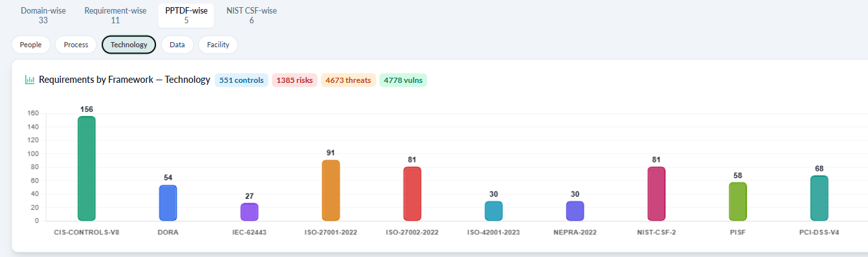Viewport: 868px width, 257px height.
Task: Click the ISO-27001-2022 axis label
Action: point(331,232)
